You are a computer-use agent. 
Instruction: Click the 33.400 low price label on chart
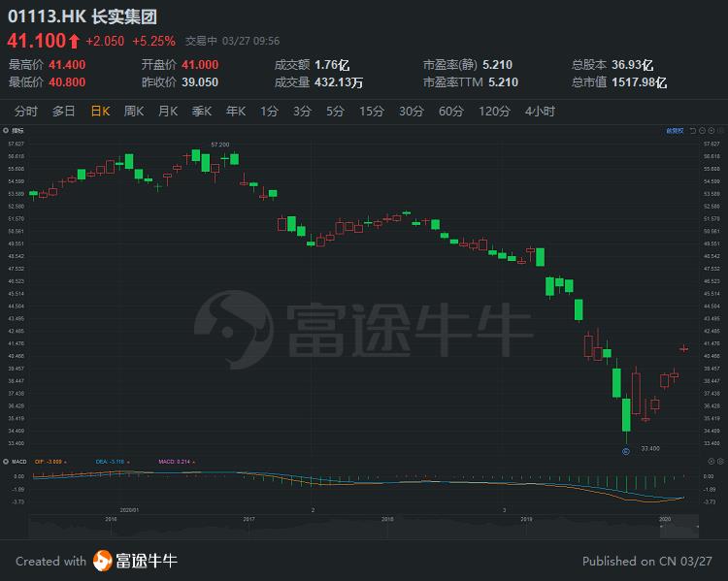(x=650, y=448)
